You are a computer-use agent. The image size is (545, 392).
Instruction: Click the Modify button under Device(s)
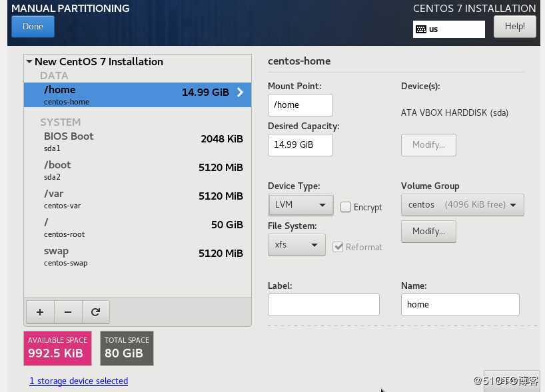[428, 145]
